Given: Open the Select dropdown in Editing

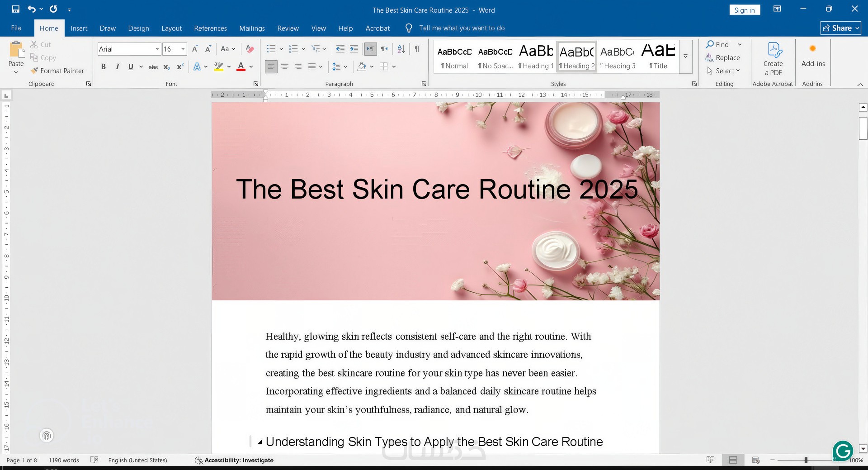Looking at the screenshot, I should 723,71.
